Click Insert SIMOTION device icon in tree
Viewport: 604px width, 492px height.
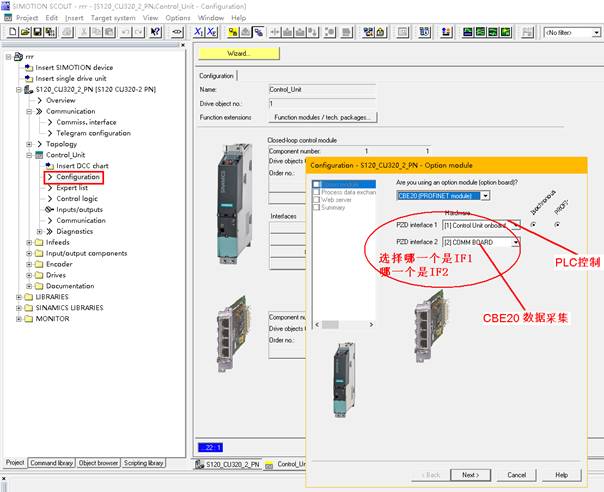click(29, 67)
